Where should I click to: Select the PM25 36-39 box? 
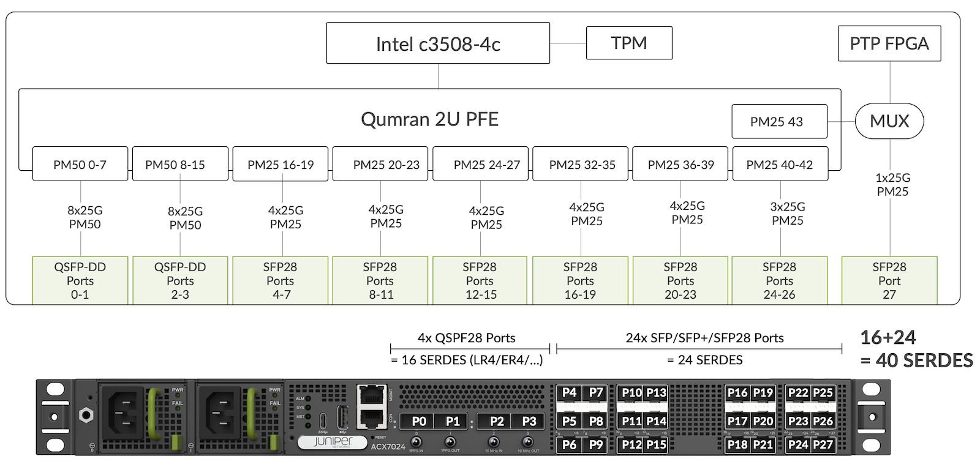click(680, 164)
